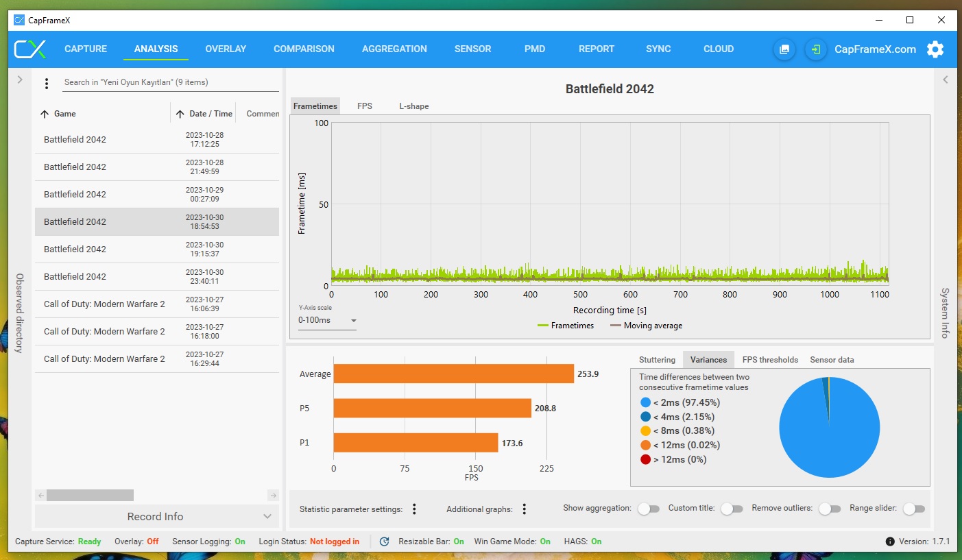Select Battlefield 2042 record 2023-10-29 00:27:09
Viewport: 962px width, 560px height.
[157, 195]
